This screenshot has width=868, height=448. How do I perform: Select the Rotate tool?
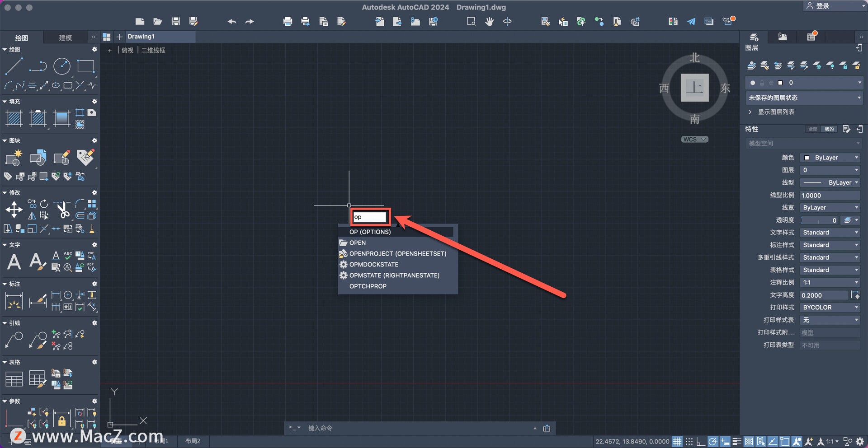point(44,204)
